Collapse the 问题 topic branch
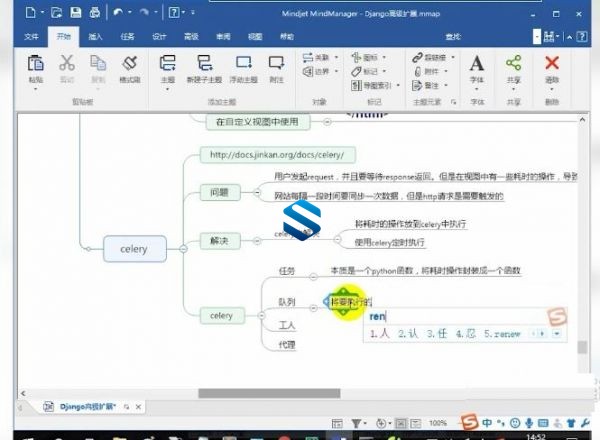The height and width of the screenshot is (440, 600). click(257, 192)
